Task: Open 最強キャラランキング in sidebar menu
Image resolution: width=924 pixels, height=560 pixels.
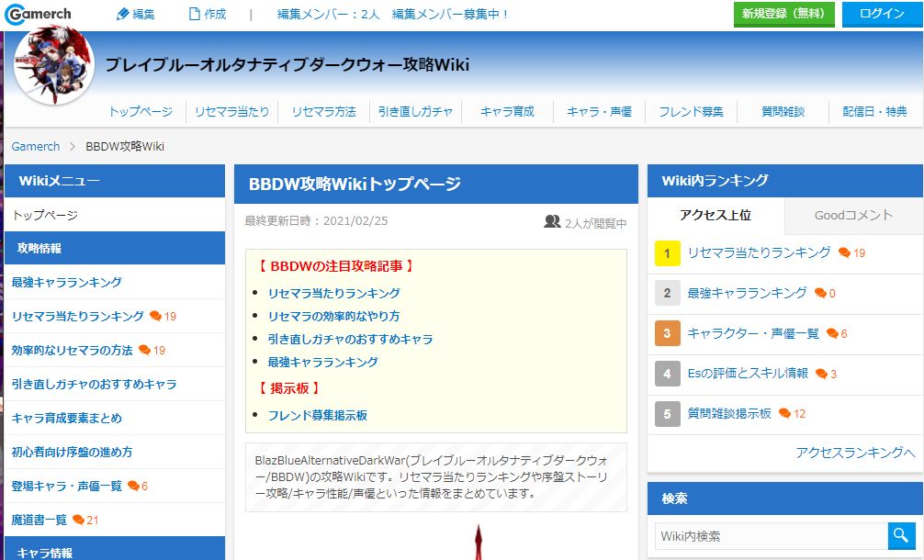Action: 66,282
